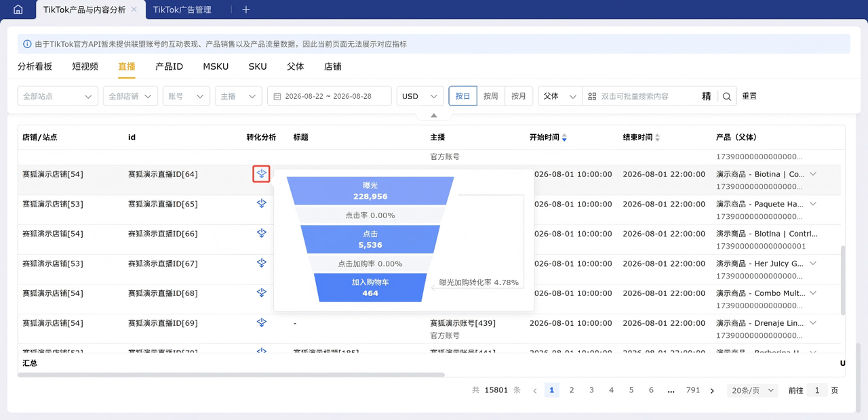The width and height of the screenshot is (868, 420).
Task: Go to page 6
Action: coord(651,390)
